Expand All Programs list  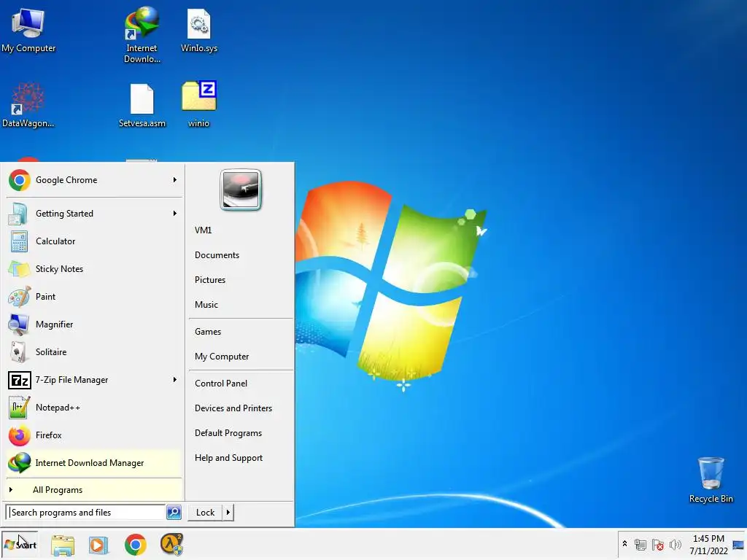coord(94,489)
